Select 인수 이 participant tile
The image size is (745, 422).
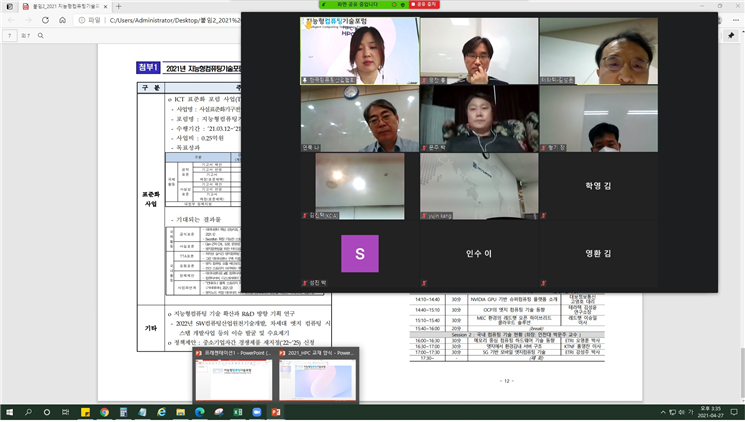[x=479, y=254]
